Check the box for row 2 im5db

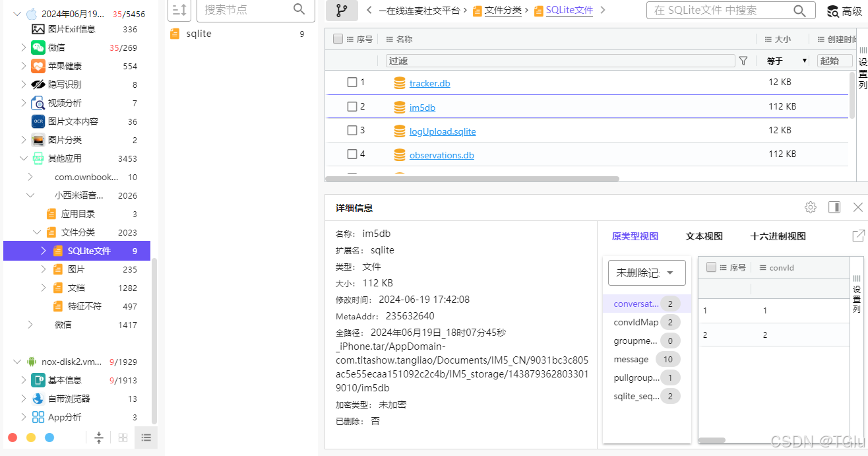[352, 106]
